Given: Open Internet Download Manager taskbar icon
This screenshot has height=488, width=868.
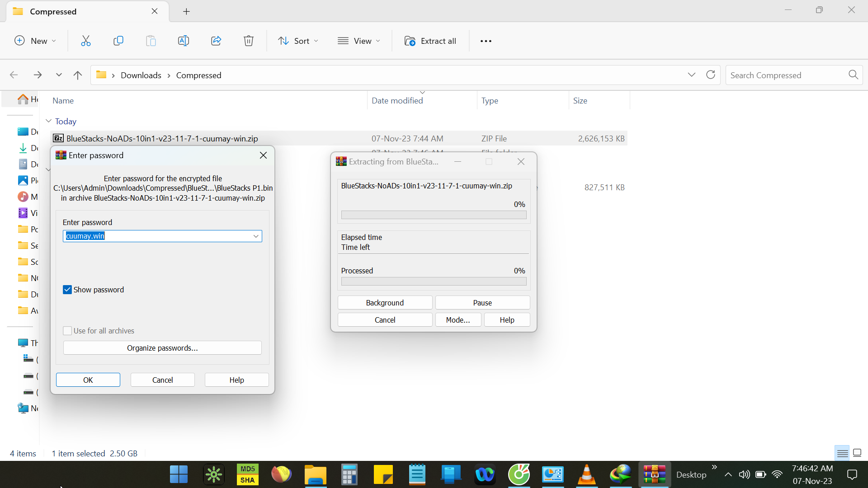Looking at the screenshot, I should coord(621,474).
